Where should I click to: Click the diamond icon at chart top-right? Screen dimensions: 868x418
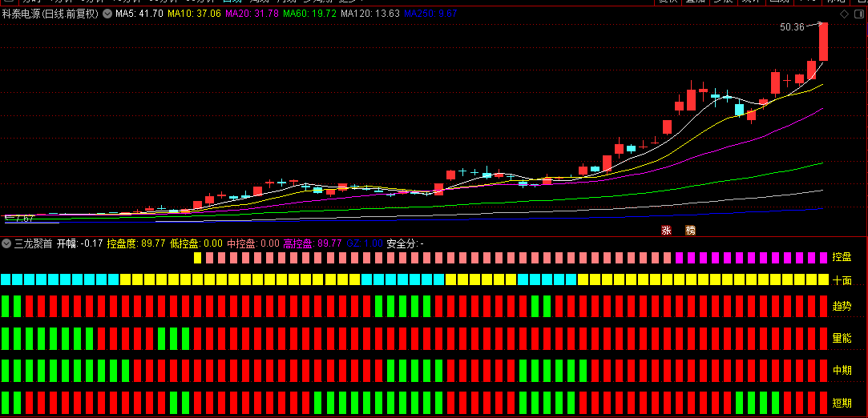(x=844, y=14)
